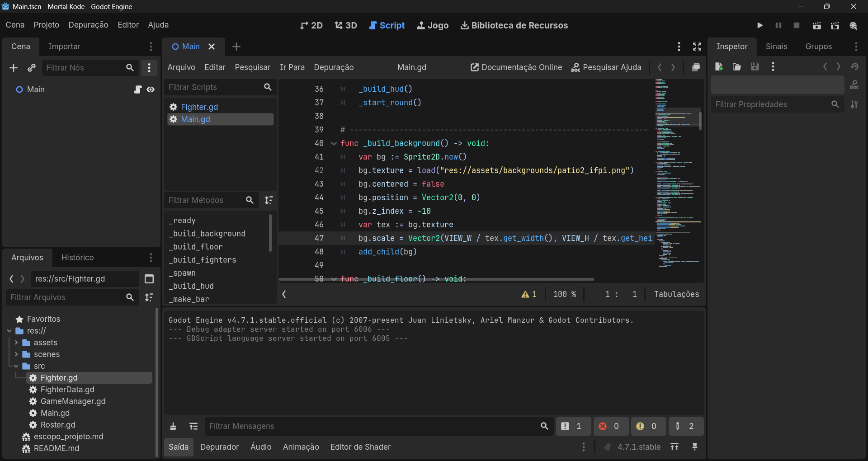The height and width of the screenshot is (461, 868).
Task: Open Inspector dock options menu
Action: tap(856, 47)
